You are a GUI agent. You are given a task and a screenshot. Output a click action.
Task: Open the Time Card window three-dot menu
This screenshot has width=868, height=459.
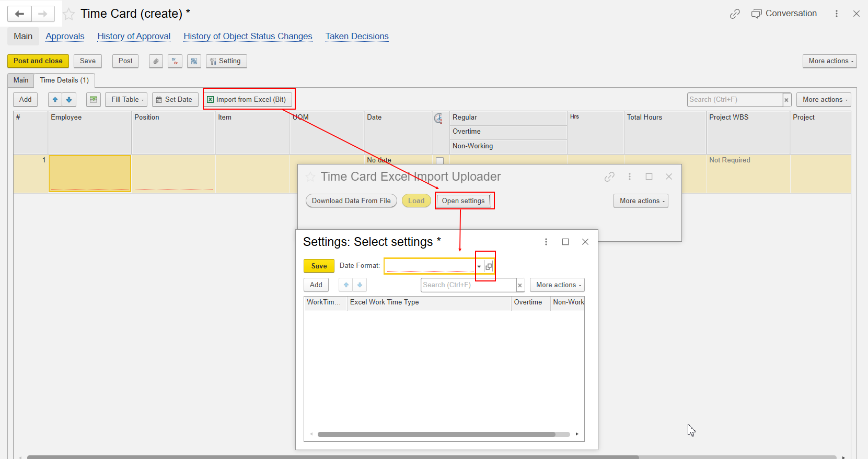(x=837, y=14)
